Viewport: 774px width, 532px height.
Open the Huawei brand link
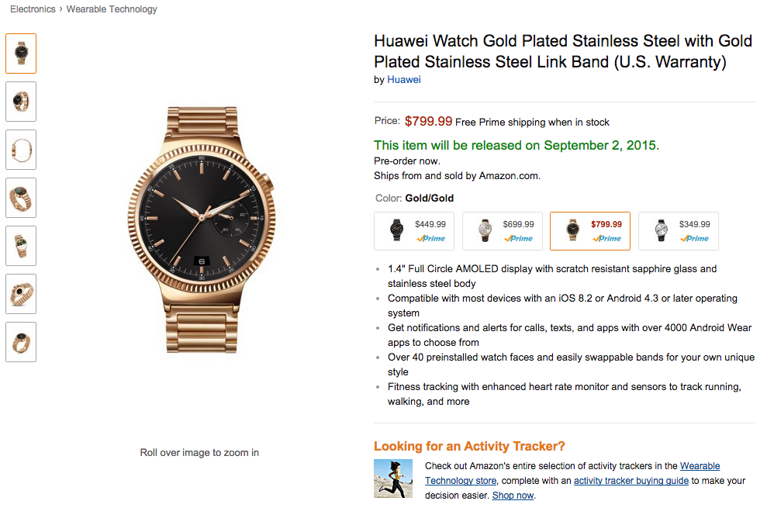(x=404, y=80)
